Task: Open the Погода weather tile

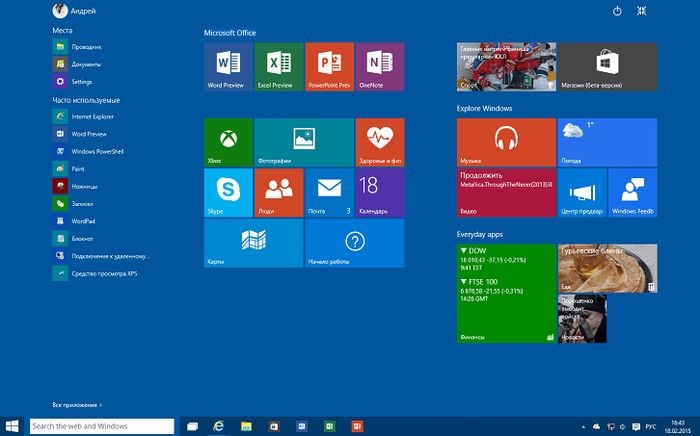Action: coord(608,142)
